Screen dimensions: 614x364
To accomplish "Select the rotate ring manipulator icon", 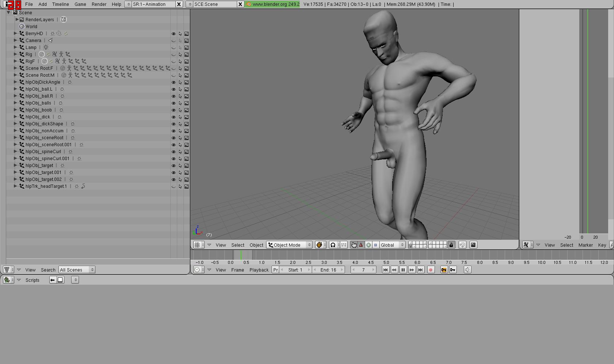I will pyautogui.click(x=368, y=245).
